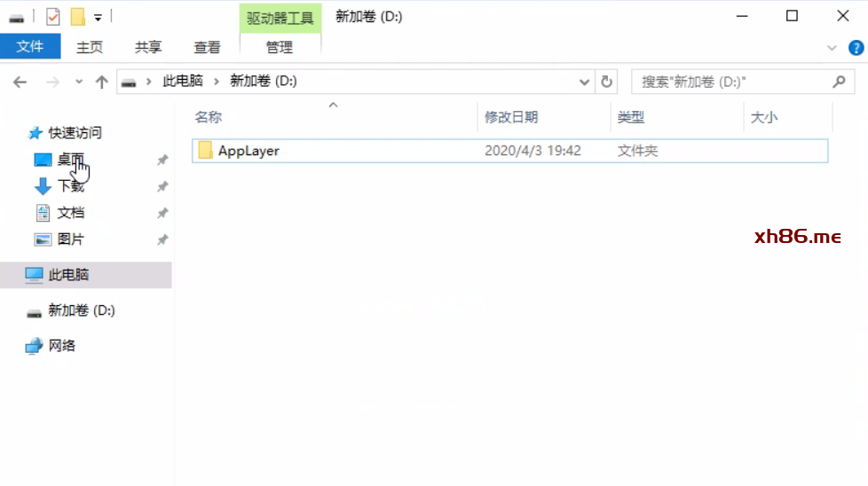The width and height of the screenshot is (868, 486).
Task: Open the Help question mark icon
Action: 856,48
